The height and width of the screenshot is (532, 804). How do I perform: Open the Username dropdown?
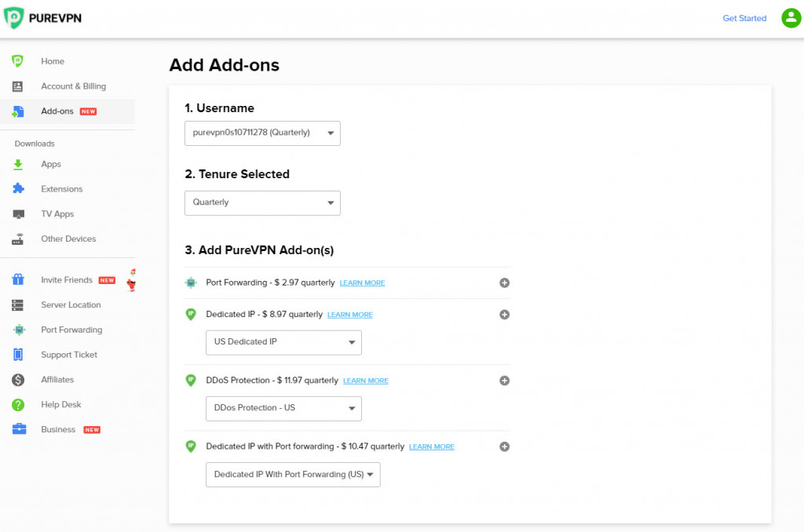pyautogui.click(x=262, y=133)
